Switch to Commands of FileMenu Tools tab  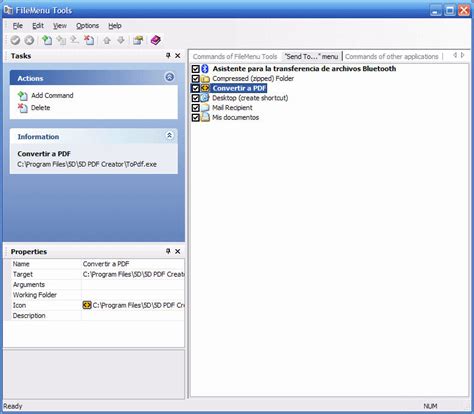pyautogui.click(x=235, y=56)
